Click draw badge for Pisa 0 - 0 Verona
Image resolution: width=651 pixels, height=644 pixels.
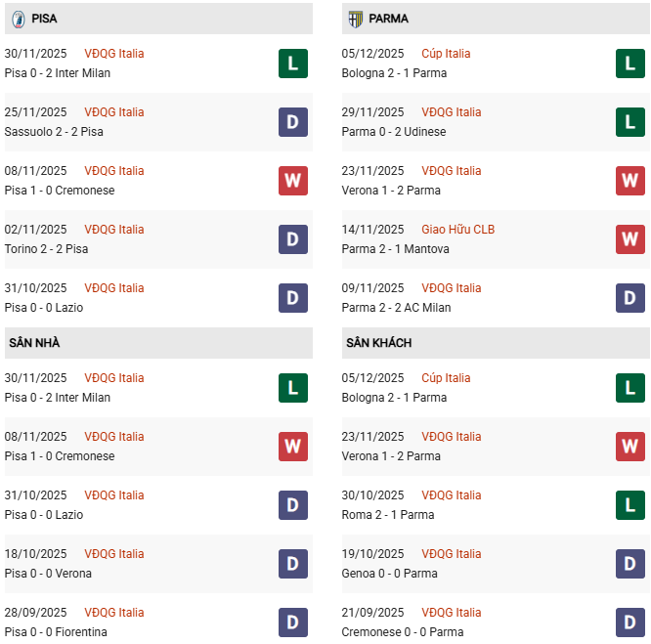point(293,564)
